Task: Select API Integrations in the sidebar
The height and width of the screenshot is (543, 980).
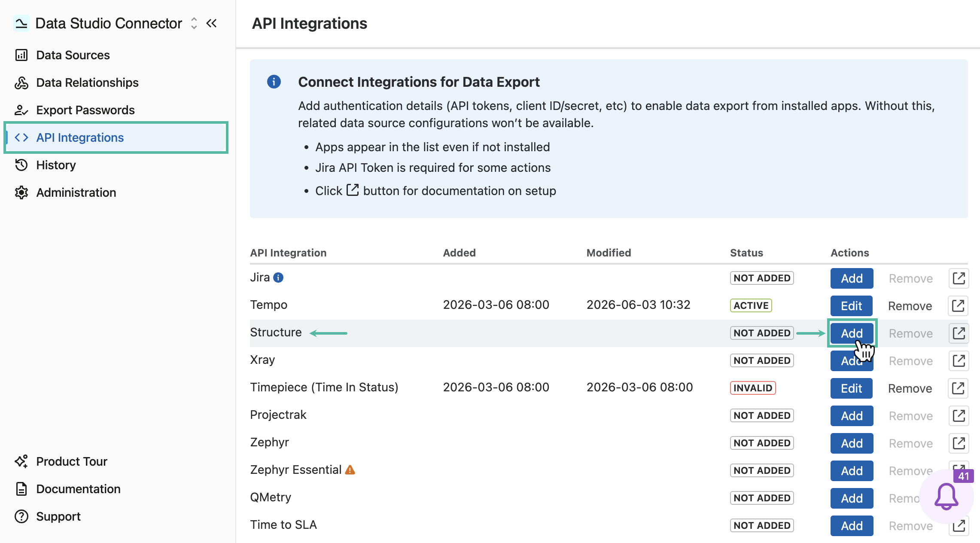Action: point(116,137)
